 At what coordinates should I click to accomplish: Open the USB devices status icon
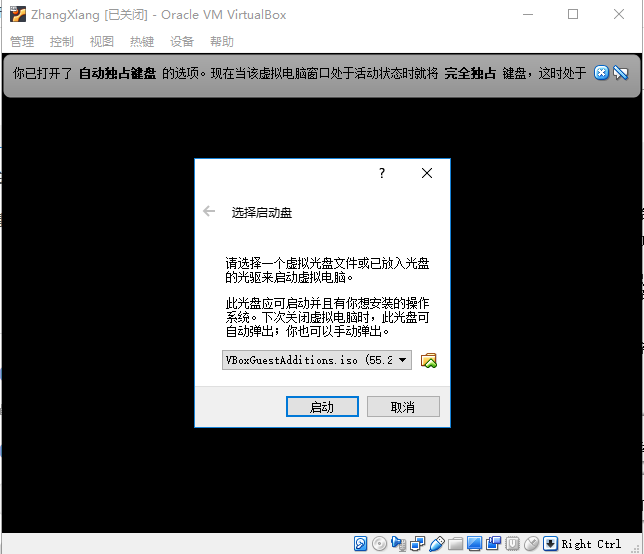pos(437,543)
